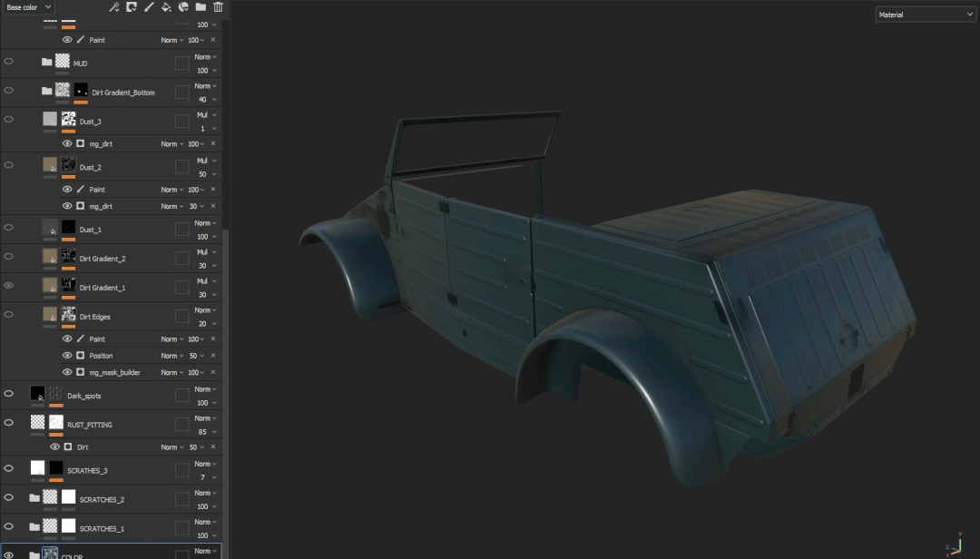Viewport: 980px width, 559px height.
Task: Select the "Dust_1" layer name
Action: click(x=91, y=230)
